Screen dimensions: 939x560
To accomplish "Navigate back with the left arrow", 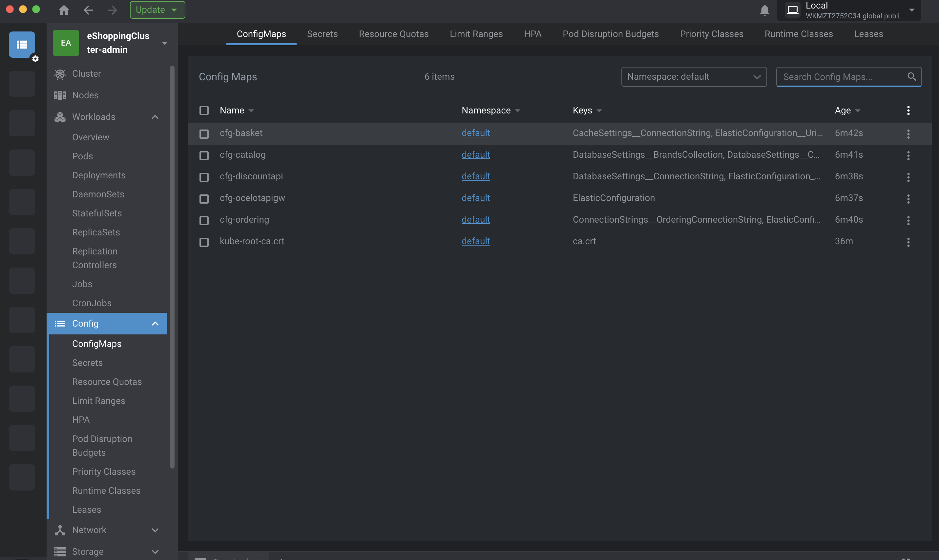I will point(88,10).
